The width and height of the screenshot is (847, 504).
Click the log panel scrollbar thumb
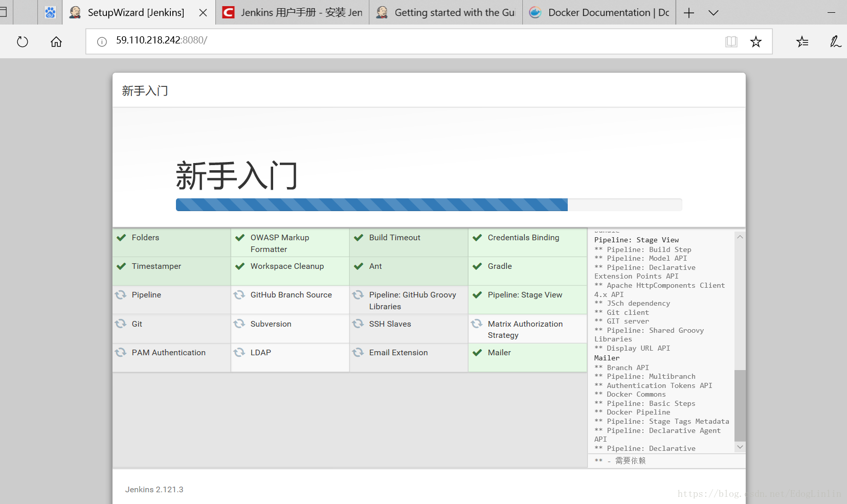740,405
